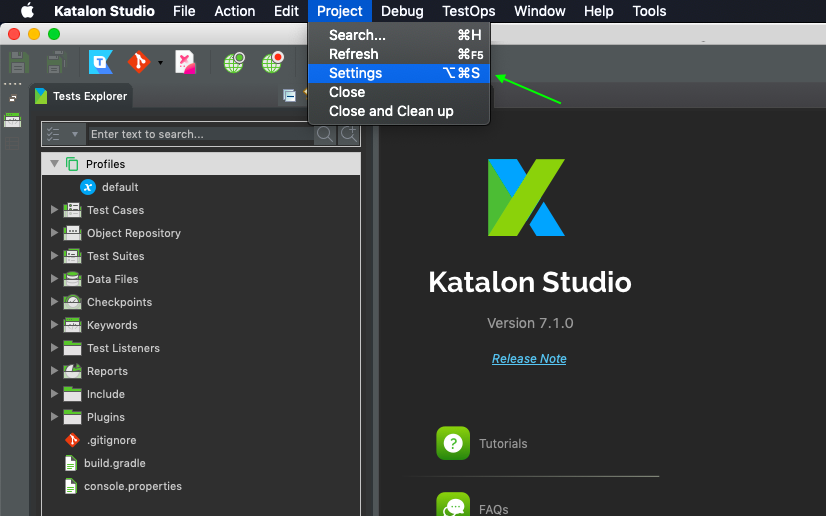Expand the Keywords folder
Screen dimensions: 826x516
tap(54, 325)
